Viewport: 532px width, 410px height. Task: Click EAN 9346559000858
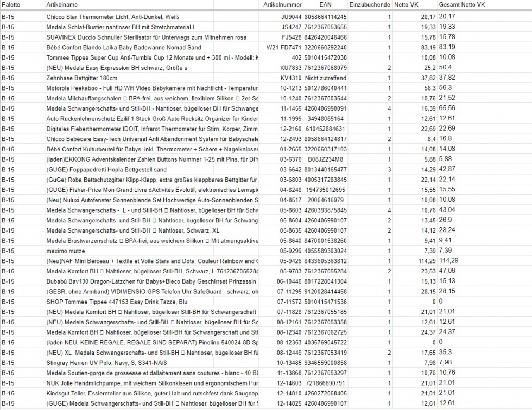325,363
